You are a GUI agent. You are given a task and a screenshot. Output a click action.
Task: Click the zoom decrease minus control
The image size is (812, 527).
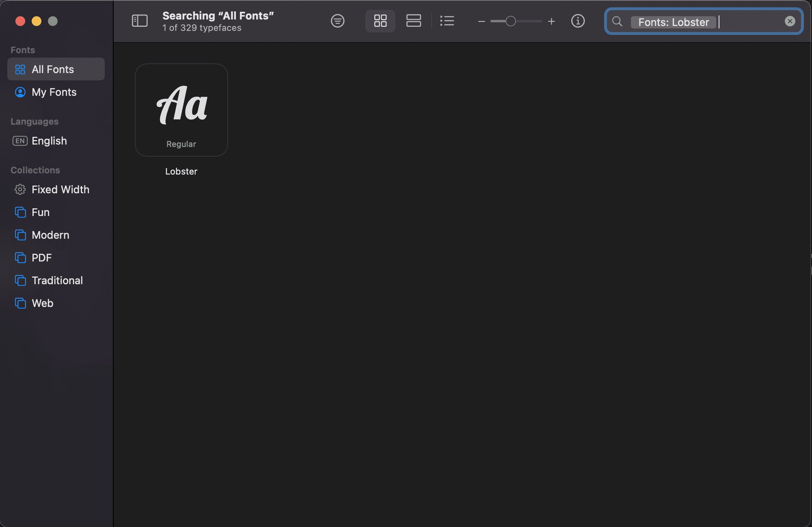(x=481, y=21)
